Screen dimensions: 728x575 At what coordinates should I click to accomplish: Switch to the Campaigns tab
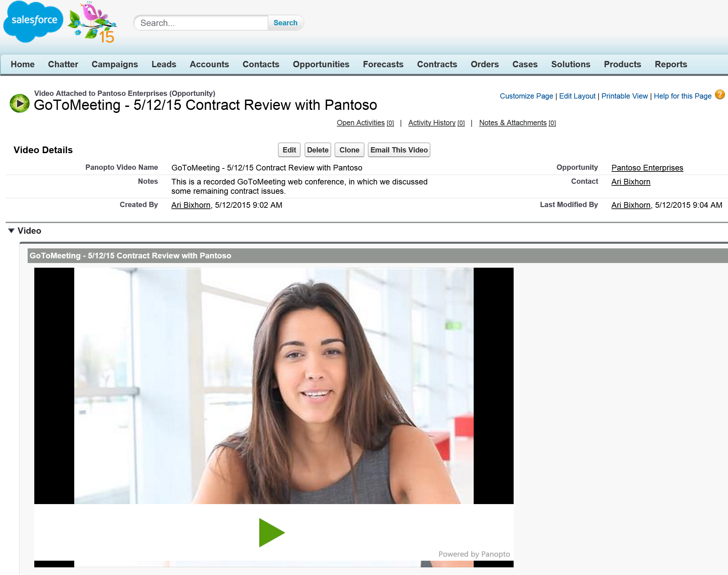pos(115,64)
